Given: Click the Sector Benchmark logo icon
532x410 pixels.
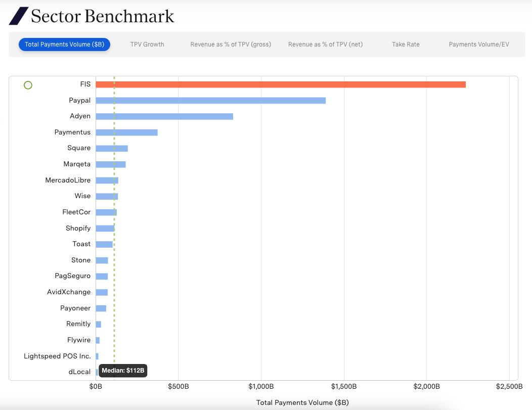Looking at the screenshot, I should (17, 16).
